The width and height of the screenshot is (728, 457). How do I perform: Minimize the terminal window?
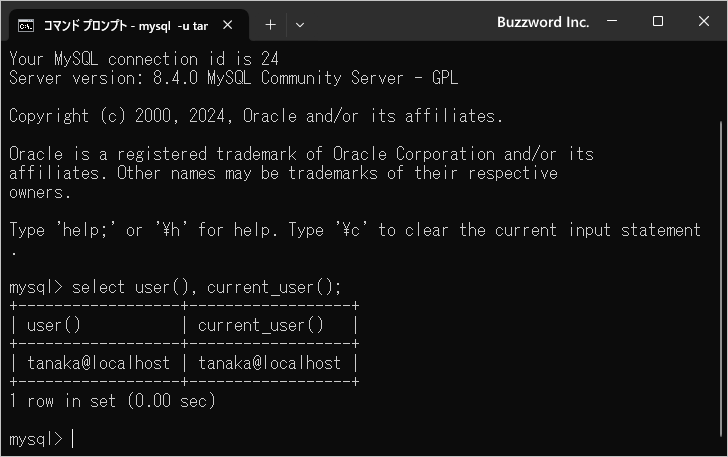coord(614,22)
